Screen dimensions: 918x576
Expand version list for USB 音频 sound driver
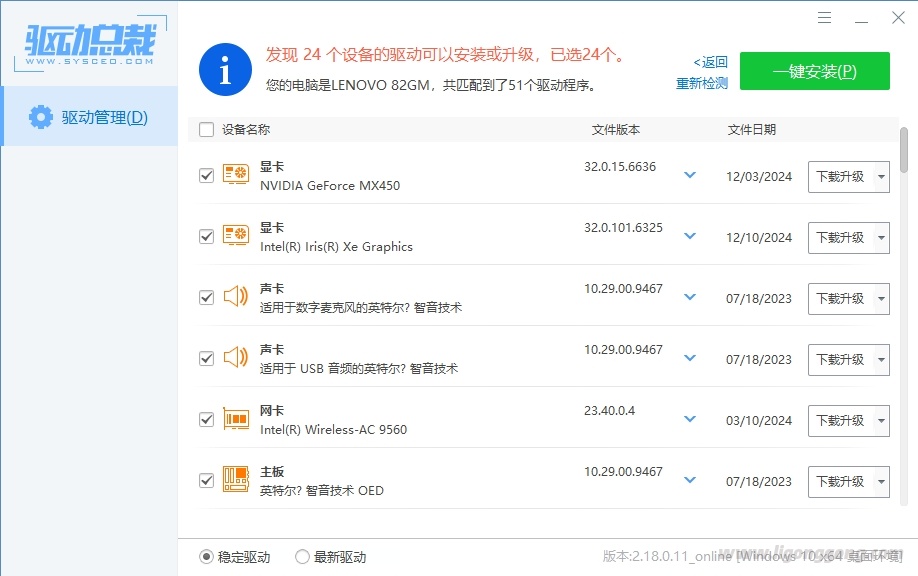[x=690, y=358]
